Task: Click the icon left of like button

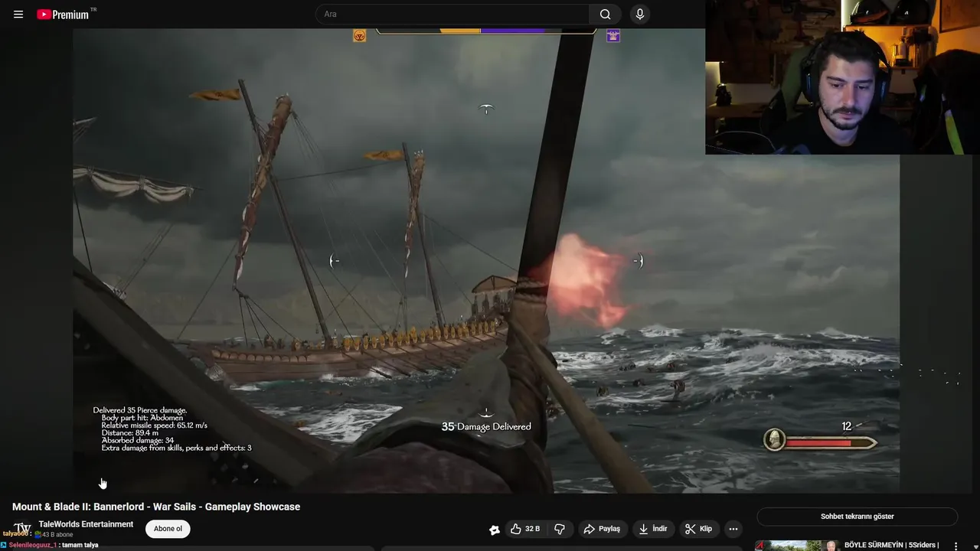Action: 495,530
